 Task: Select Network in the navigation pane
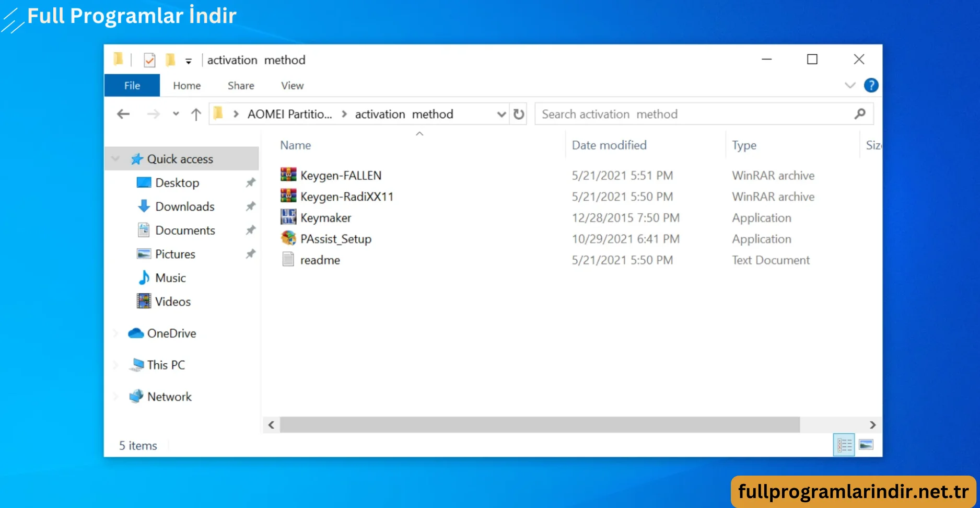pos(169,397)
